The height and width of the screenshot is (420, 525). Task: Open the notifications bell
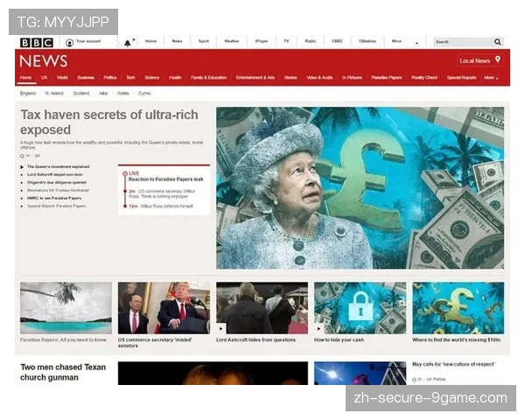(127, 42)
